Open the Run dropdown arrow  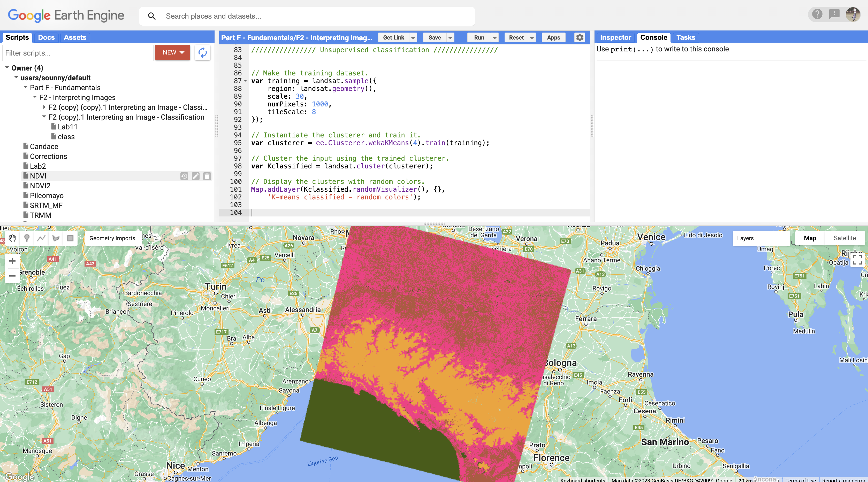[495, 38]
